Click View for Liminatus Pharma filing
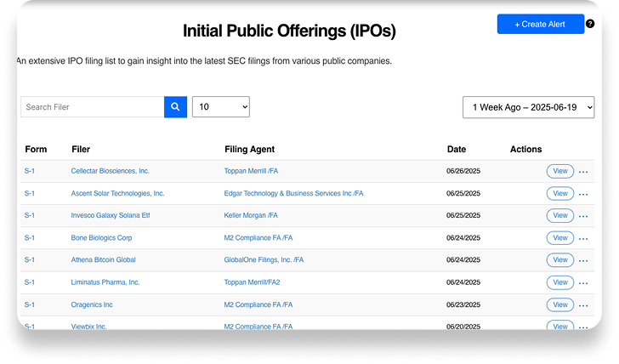Viewport: 619px width, 364px height. 559,282
